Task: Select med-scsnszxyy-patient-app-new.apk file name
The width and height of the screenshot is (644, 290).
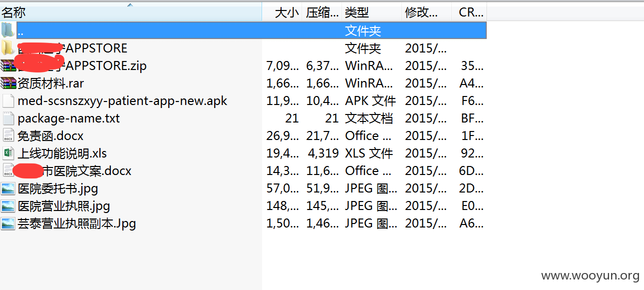Action: point(122,100)
